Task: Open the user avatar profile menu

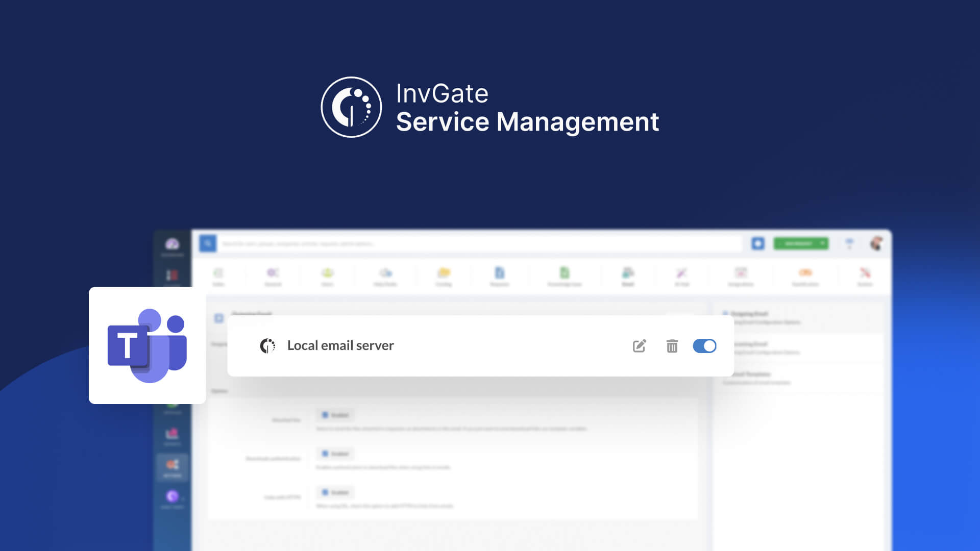Action: (876, 243)
